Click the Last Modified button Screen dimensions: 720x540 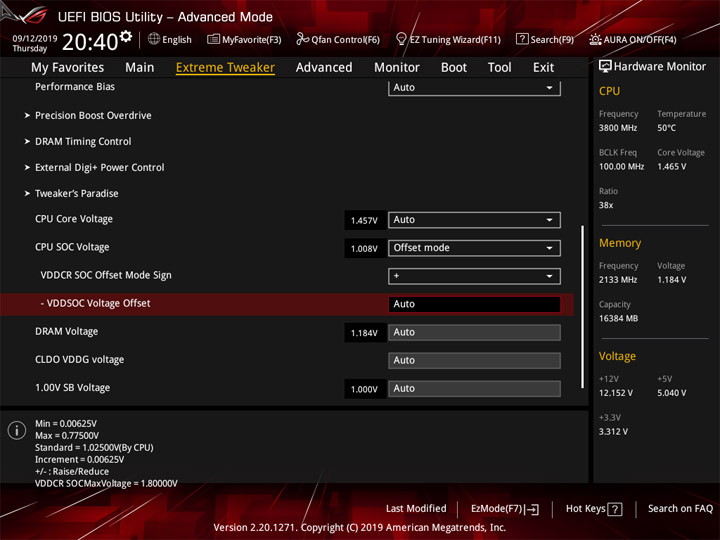(x=416, y=509)
